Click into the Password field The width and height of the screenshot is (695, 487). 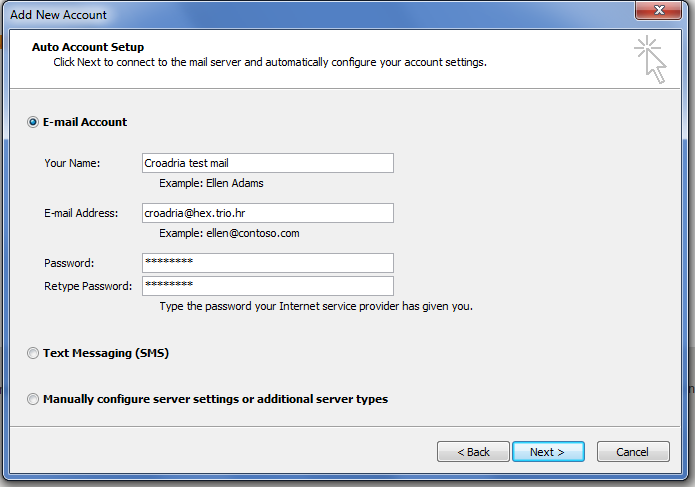click(268, 263)
